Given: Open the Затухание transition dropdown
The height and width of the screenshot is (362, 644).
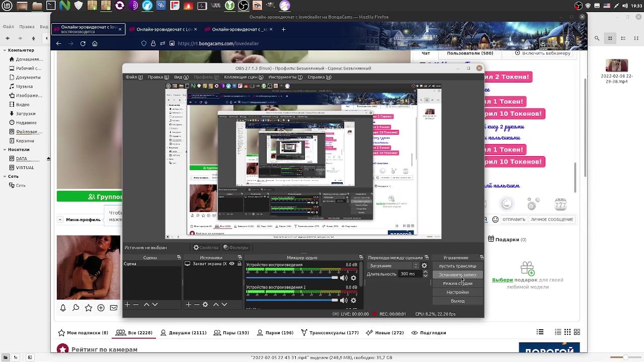Looking at the screenshot, I should (x=394, y=266).
